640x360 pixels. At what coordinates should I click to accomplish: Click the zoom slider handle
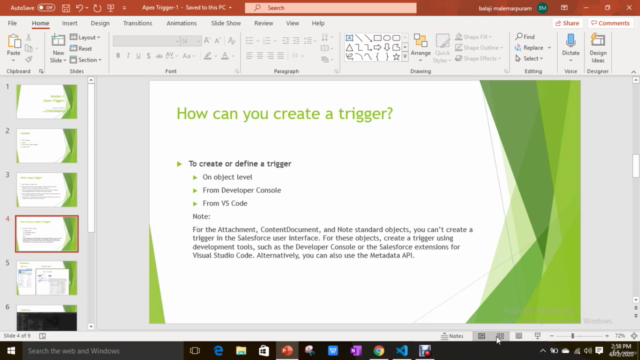coord(573,336)
